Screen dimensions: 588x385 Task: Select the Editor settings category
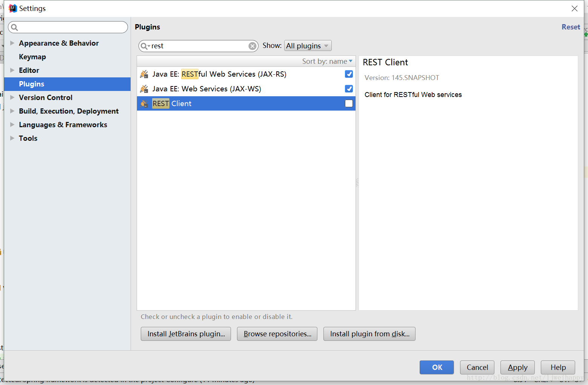29,70
